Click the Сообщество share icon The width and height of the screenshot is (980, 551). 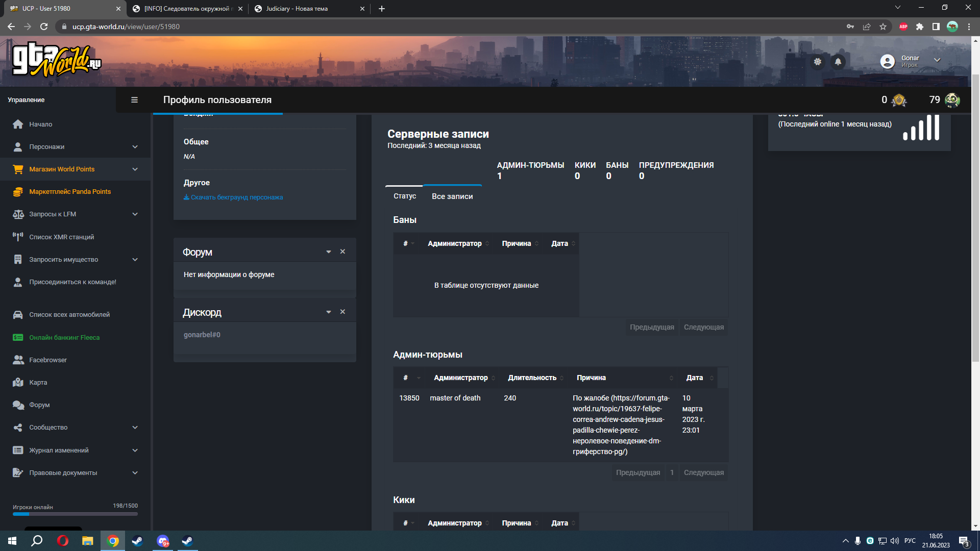(x=18, y=428)
